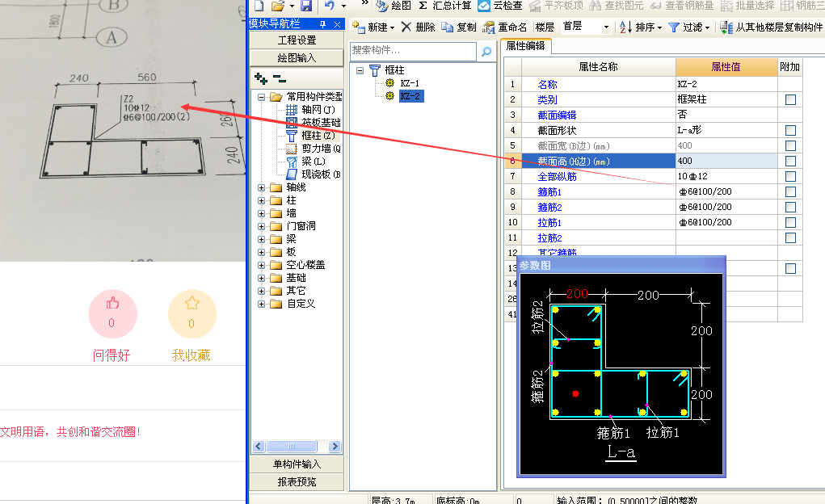The height and width of the screenshot is (504, 825).
Task: Click 删除 delete button
Action: point(418,27)
